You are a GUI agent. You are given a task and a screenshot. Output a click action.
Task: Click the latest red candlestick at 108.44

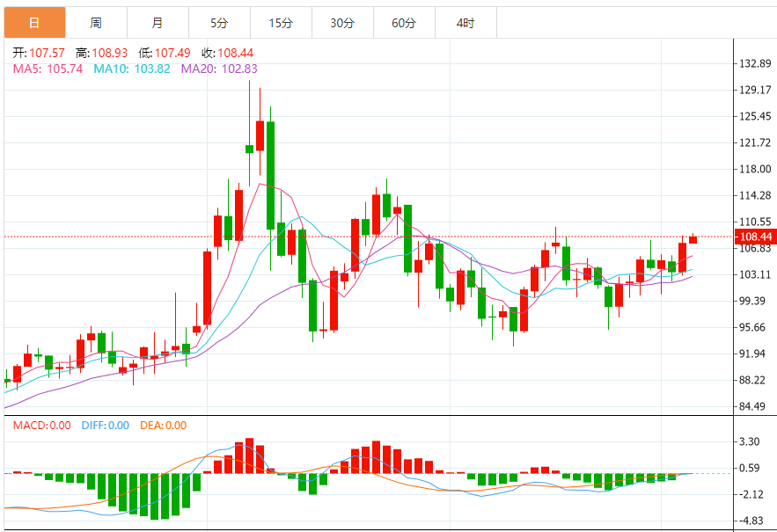click(693, 240)
